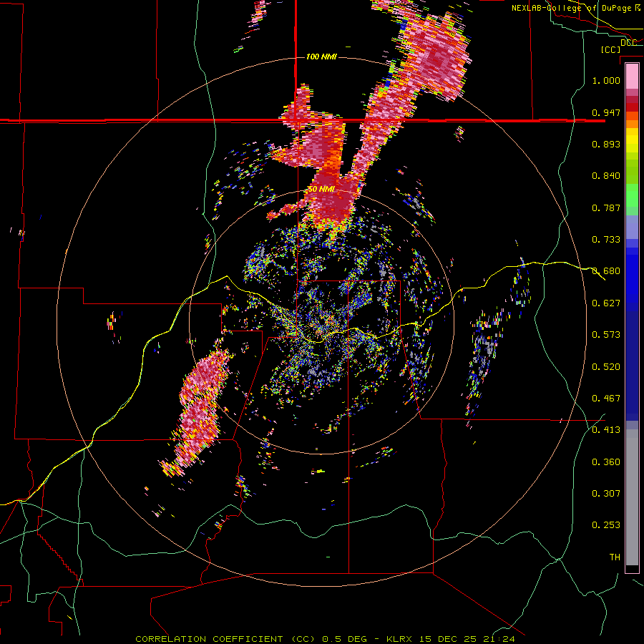Image resolution: width=644 pixels, height=644 pixels.
Task: Pick the gray segment of the color bar
Action: click(x=632, y=497)
